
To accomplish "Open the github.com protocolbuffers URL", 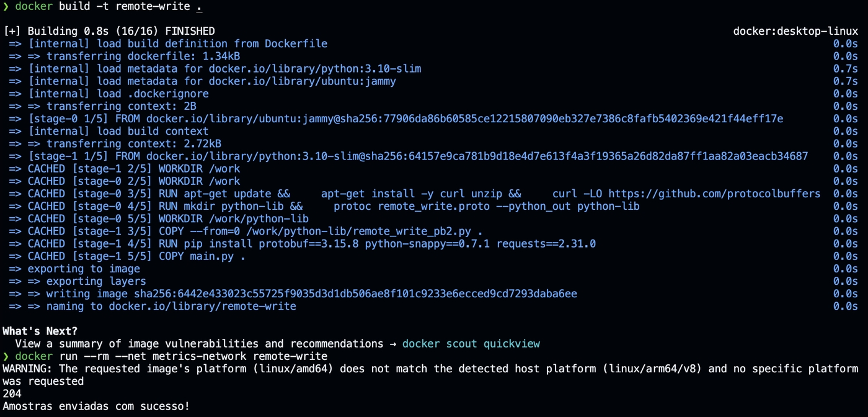I will point(714,194).
